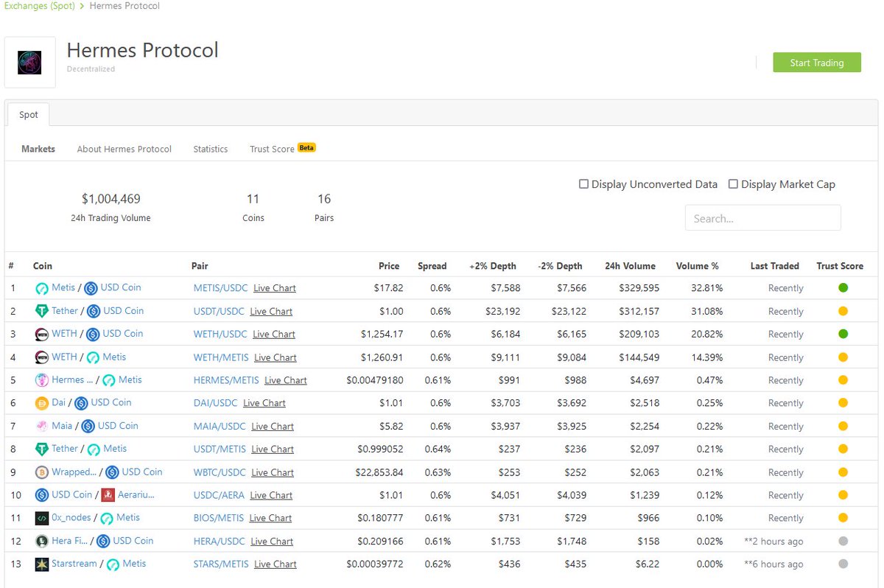Image resolution: width=884 pixels, height=588 pixels.
Task: Open the About Hermes Protocol tab
Action: (124, 149)
